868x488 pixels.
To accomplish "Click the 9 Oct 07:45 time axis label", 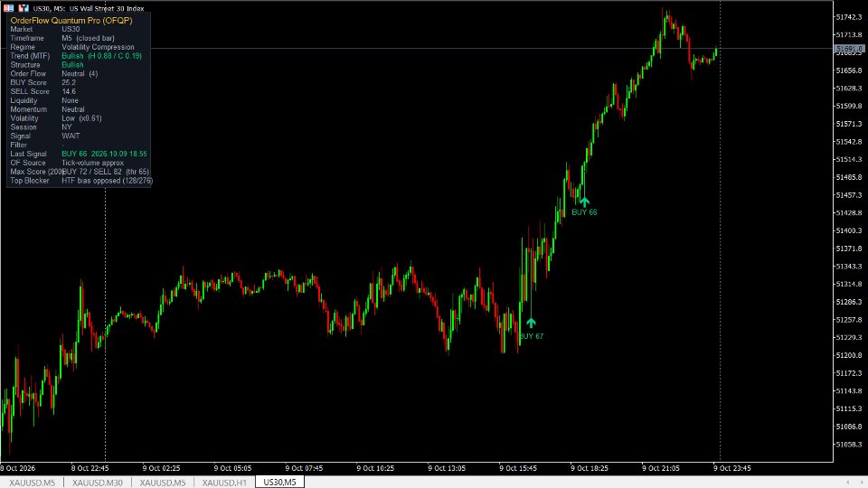I will (x=304, y=468).
